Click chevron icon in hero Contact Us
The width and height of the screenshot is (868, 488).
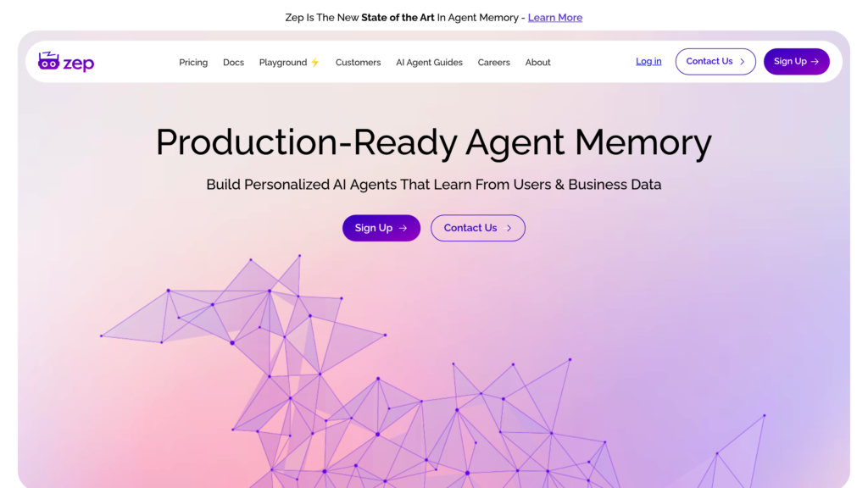point(509,228)
